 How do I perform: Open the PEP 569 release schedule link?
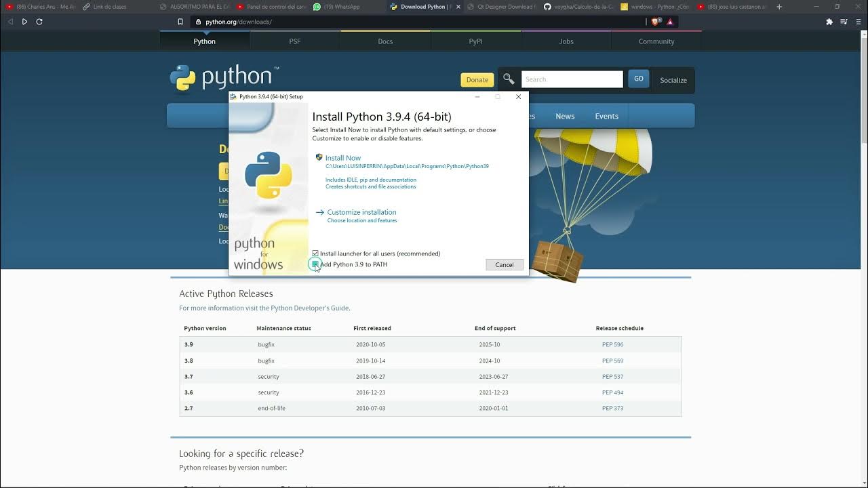[612, 361]
